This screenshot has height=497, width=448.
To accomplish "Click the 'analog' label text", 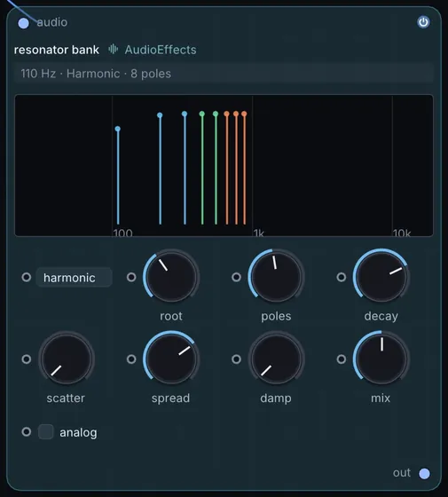I will (78, 433).
